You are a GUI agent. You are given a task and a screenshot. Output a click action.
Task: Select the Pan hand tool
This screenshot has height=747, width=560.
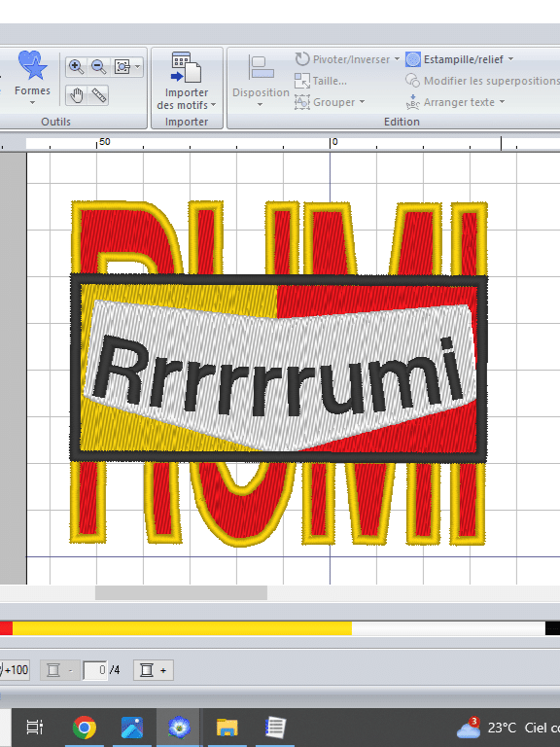(x=76, y=95)
